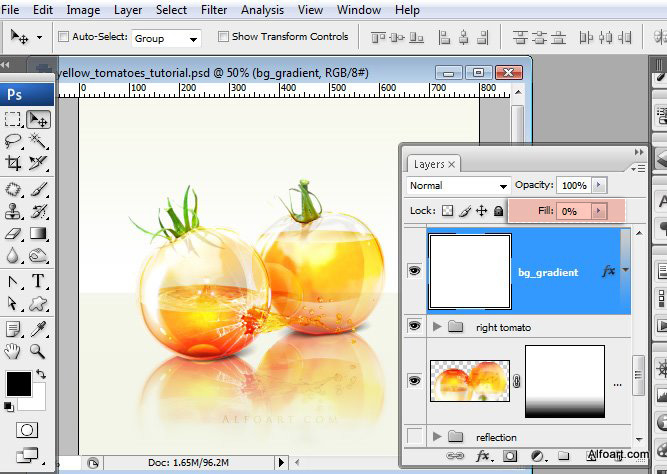Hide the right tomato group
This screenshot has height=474, width=667.
[414, 326]
